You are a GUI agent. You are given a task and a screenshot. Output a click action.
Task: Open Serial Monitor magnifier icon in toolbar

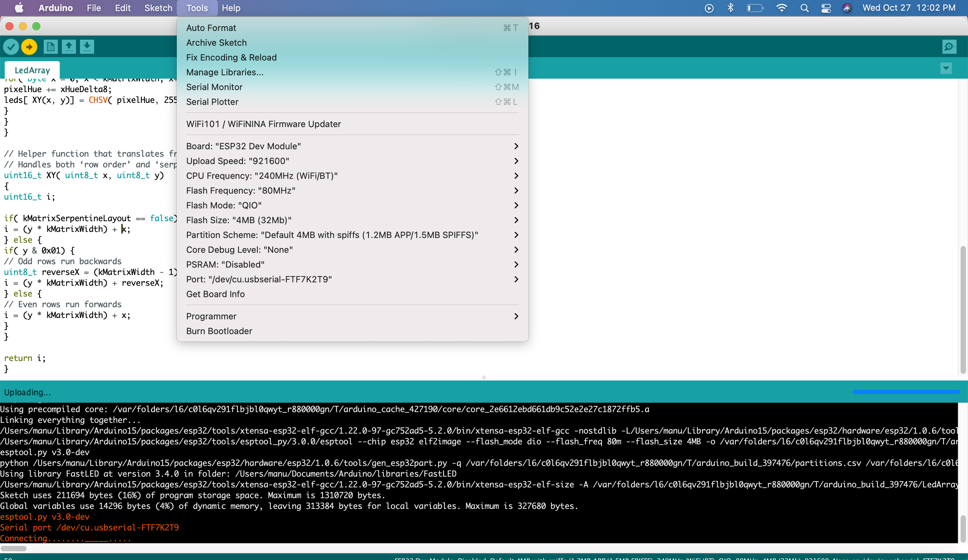[949, 47]
